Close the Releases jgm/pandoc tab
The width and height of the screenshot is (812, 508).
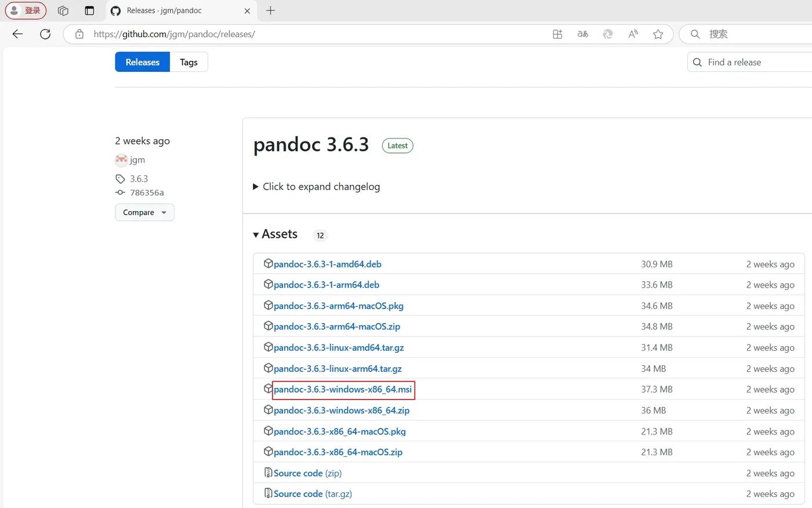pyautogui.click(x=247, y=10)
